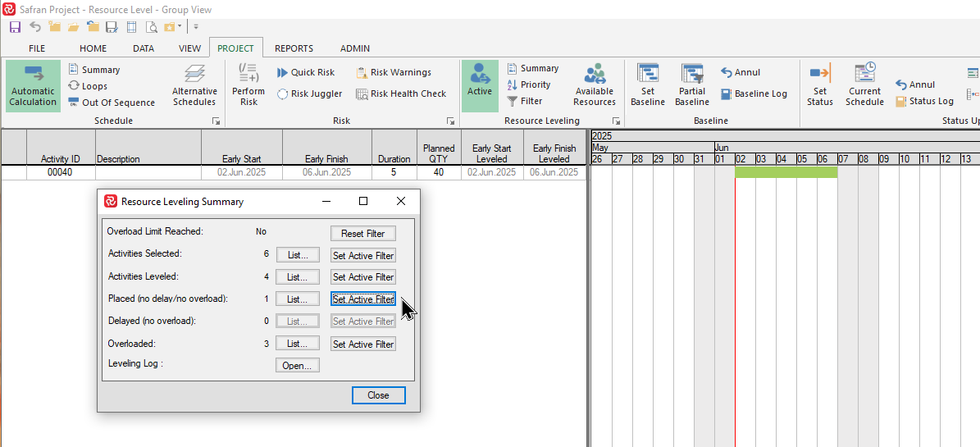Click the Undo arrow in quick access toolbar
Viewport: 980px width, 447px height.
[35, 27]
